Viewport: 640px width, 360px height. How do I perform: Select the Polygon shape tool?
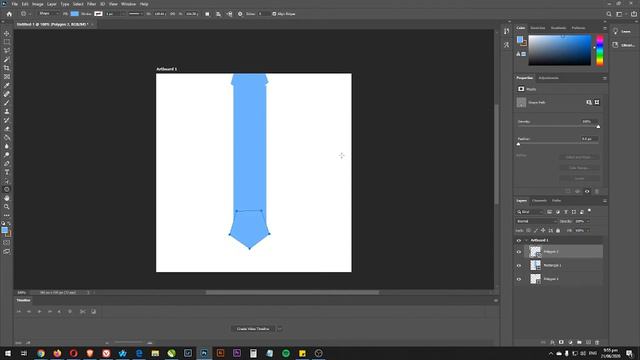(x=7, y=189)
